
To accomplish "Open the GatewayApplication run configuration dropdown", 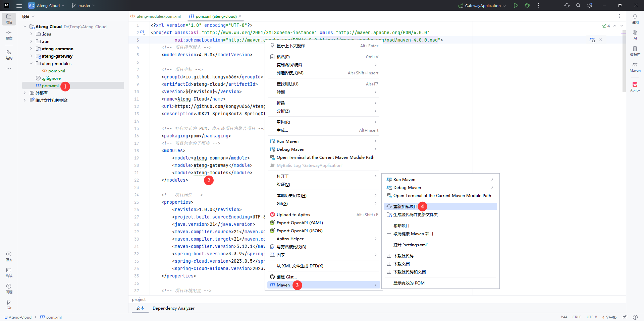I will point(482,6).
